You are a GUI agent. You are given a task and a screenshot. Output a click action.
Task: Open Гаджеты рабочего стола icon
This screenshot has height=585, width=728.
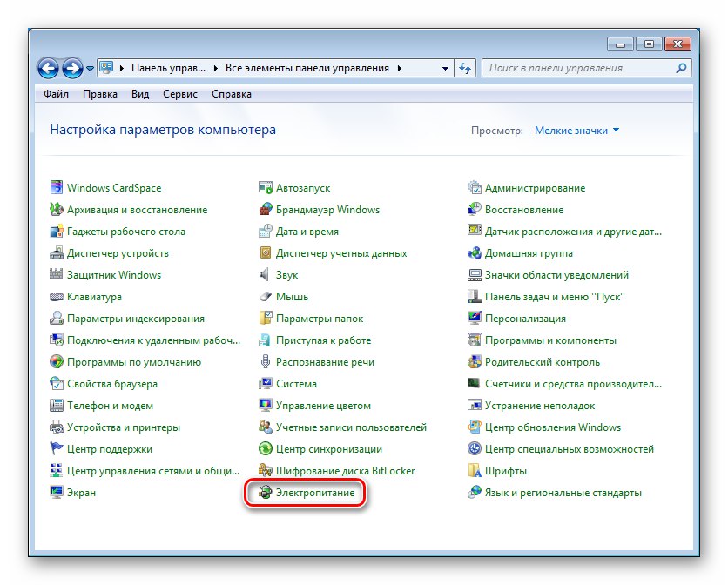pyautogui.click(x=57, y=232)
